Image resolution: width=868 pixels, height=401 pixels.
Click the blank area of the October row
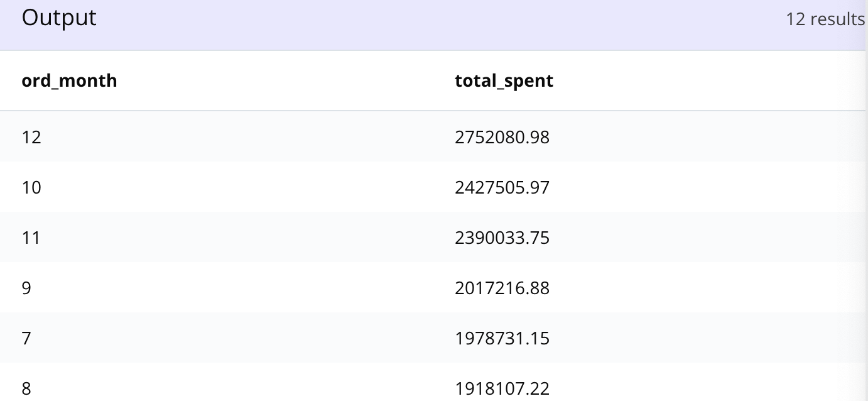[x=703, y=187]
